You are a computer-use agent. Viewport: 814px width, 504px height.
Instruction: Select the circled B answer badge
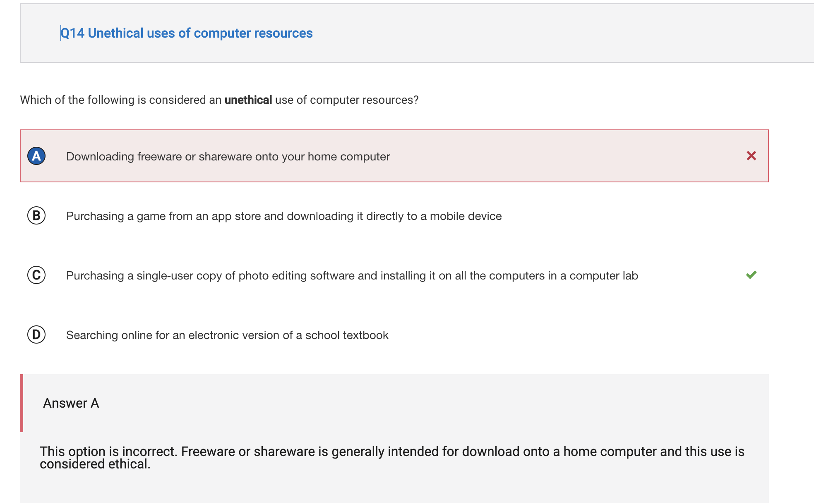tap(36, 215)
